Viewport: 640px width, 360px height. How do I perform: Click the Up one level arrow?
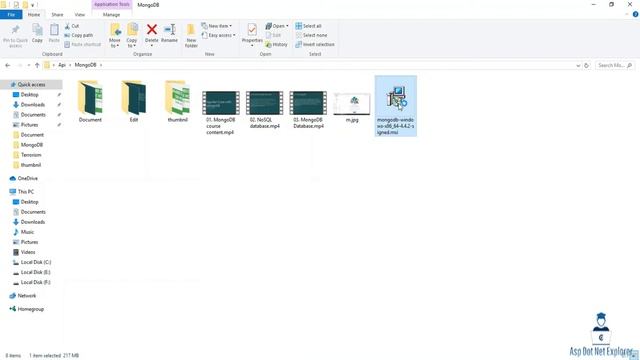[x=37, y=65]
